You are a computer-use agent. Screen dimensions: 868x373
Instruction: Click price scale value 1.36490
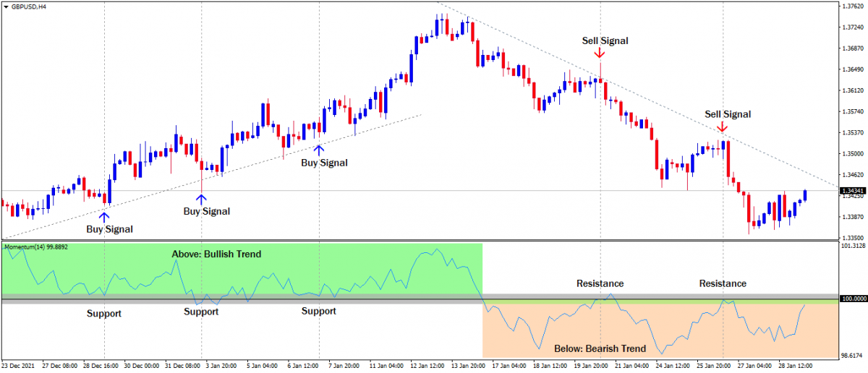point(854,70)
